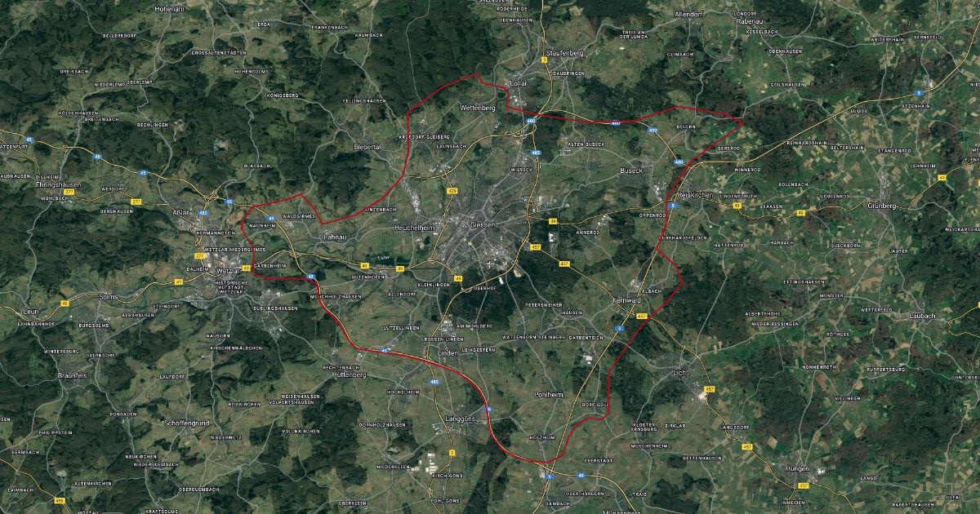The width and height of the screenshot is (980, 514).
Task: Select the Biebertal label
Action: click(367, 147)
